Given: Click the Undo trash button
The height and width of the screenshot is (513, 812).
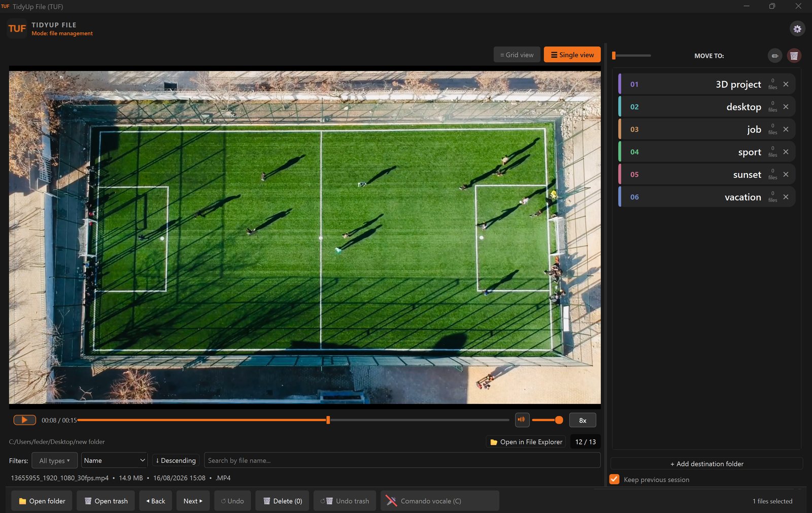Looking at the screenshot, I should tap(345, 501).
